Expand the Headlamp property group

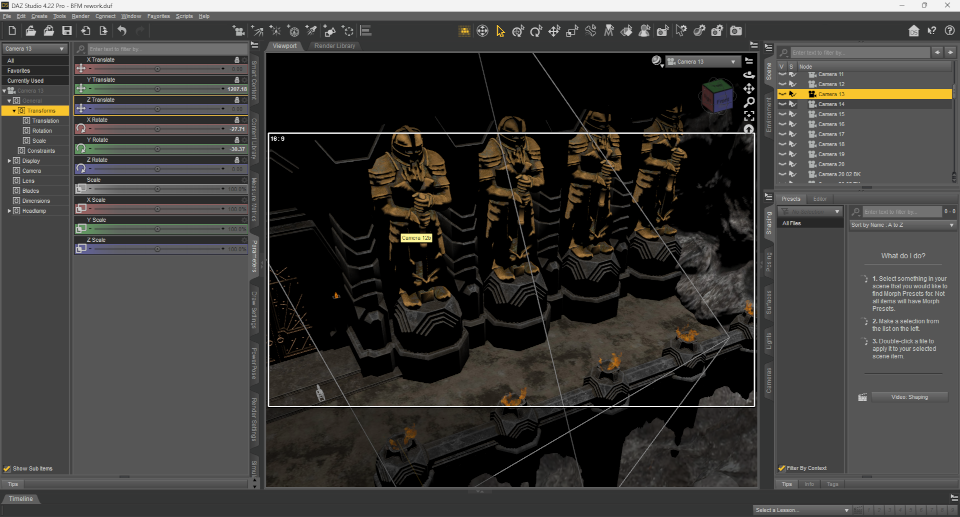[x=9, y=211]
